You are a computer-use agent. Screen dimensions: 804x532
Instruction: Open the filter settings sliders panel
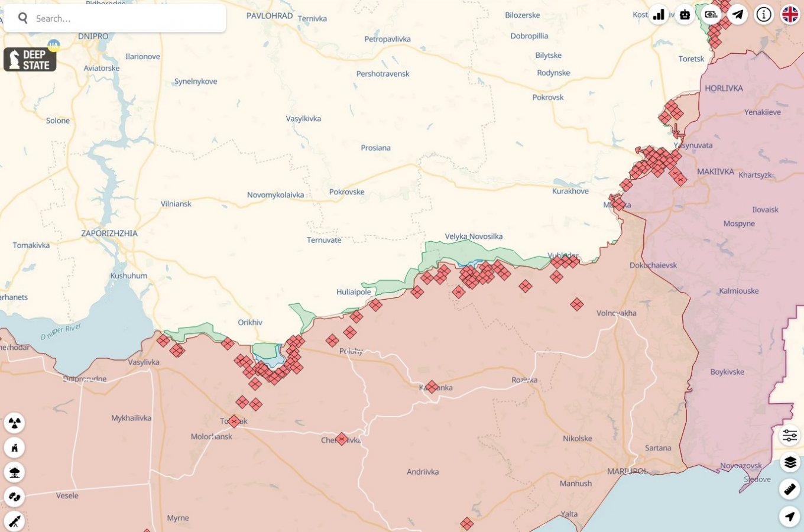tap(790, 436)
